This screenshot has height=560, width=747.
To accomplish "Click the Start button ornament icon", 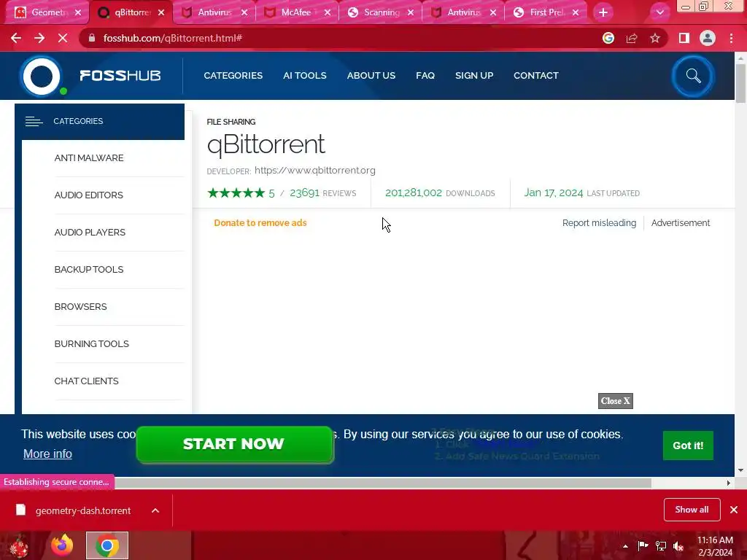I will (19, 545).
